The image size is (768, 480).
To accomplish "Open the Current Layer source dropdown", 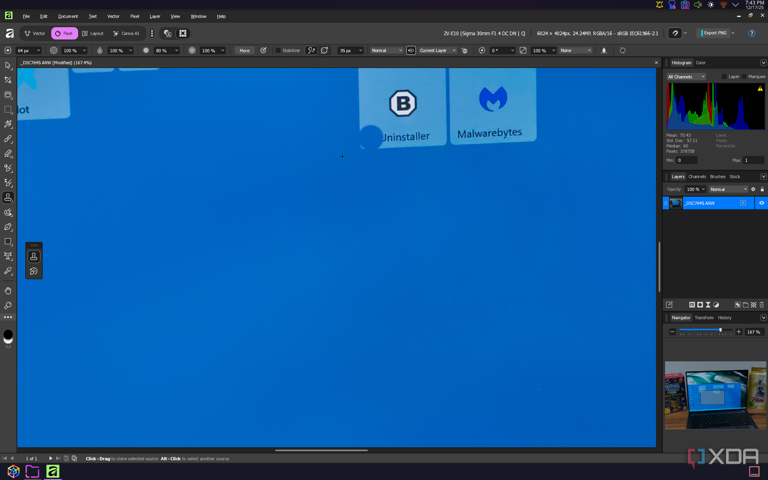I will [437, 50].
